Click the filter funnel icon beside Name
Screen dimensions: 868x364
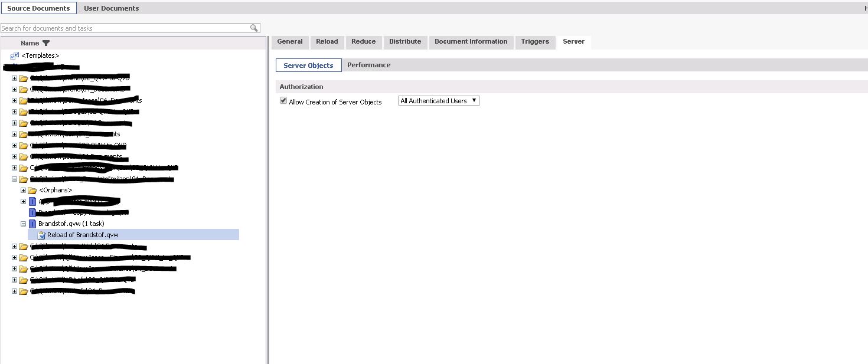pos(46,43)
